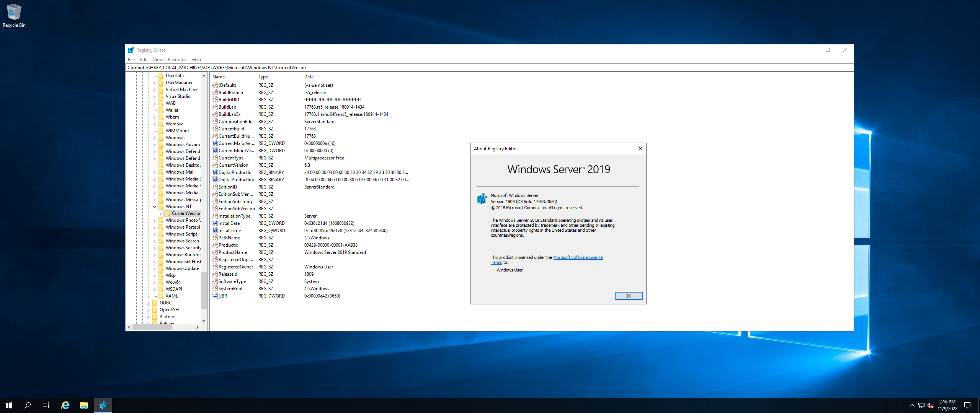Select the Windows Mail tree key
Image resolution: width=980 pixels, height=413 pixels.
pos(180,172)
